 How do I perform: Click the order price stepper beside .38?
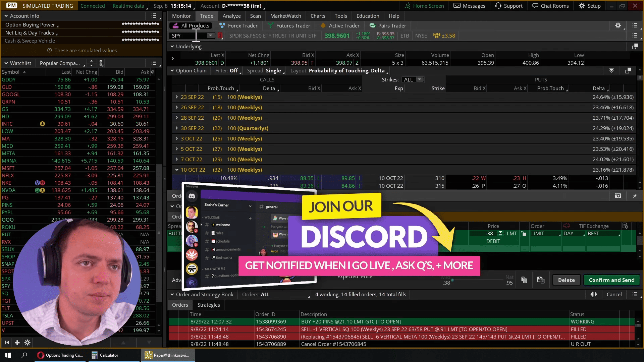pyautogui.click(x=500, y=234)
